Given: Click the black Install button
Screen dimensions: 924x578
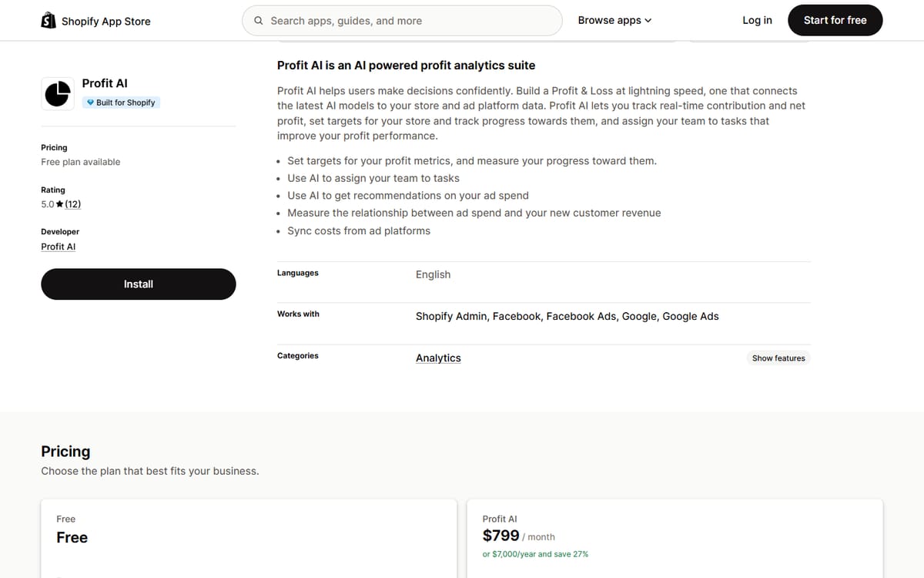Looking at the screenshot, I should 139,284.
